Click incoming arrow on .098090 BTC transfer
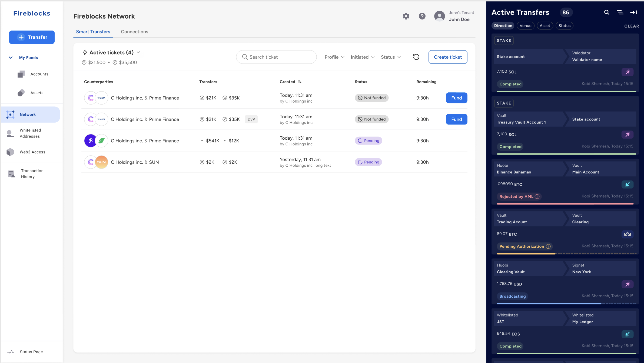This screenshot has width=644, height=363. [627, 184]
